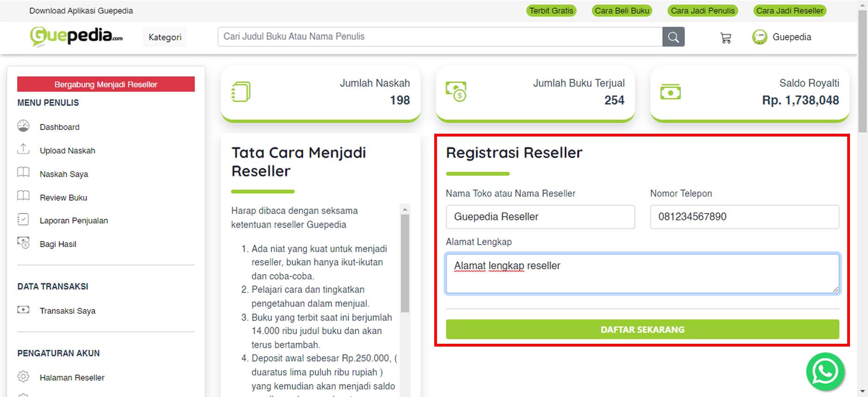This screenshot has height=397, width=868.
Task: Click the Laporan Penjualan checklist icon
Action: click(x=23, y=219)
